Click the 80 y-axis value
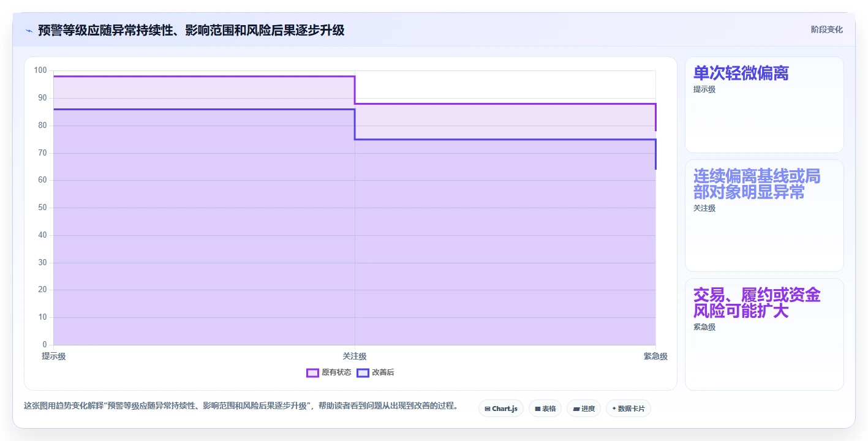Viewport: 868px width, 441px height. pyautogui.click(x=42, y=126)
